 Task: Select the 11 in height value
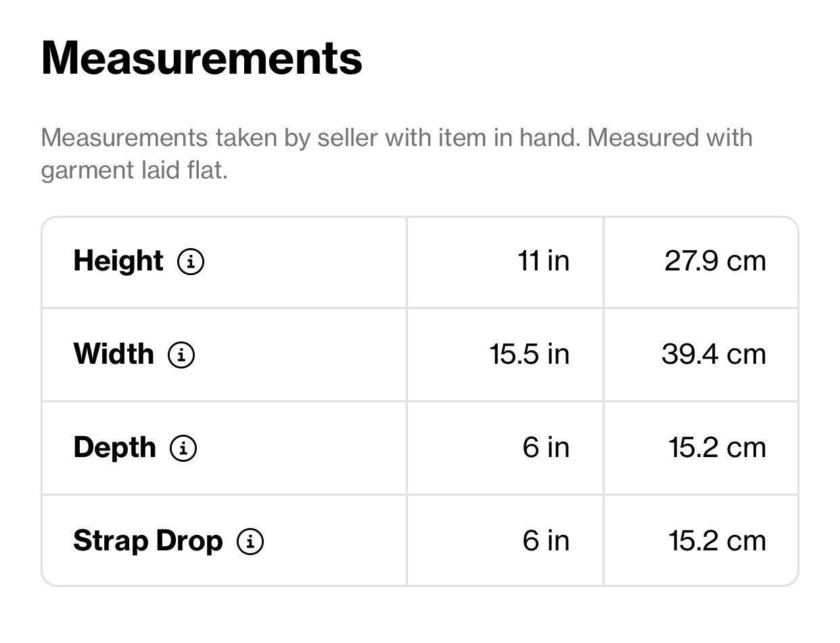tap(544, 261)
